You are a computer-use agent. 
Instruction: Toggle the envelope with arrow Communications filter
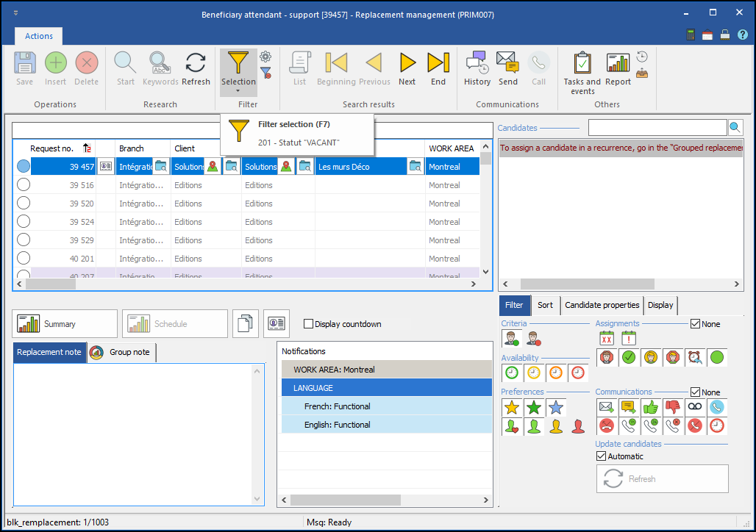pyautogui.click(x=607, y=407)
